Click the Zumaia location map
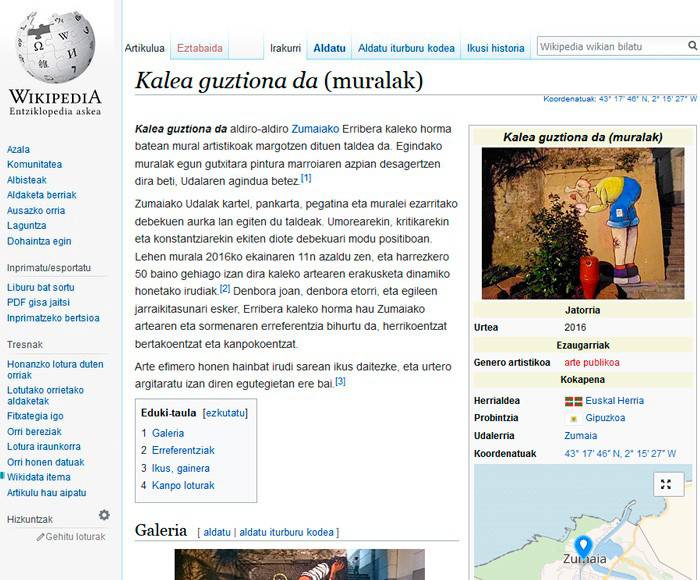 [583, 522]
